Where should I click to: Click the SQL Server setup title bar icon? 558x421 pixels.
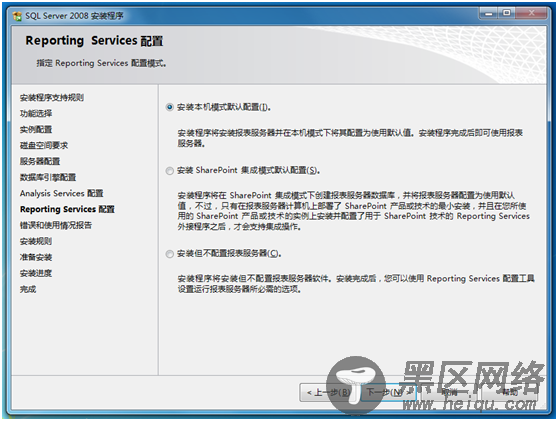click(17, 16)
